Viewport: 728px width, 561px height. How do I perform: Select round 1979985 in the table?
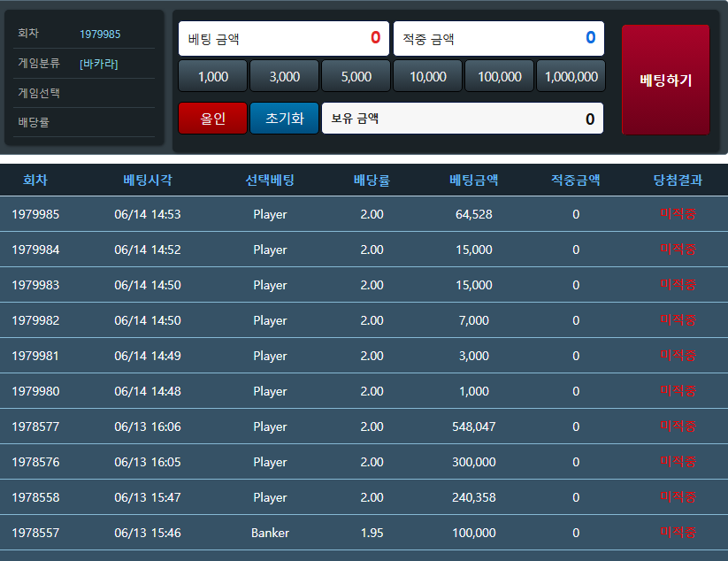(x=35, y=214)
